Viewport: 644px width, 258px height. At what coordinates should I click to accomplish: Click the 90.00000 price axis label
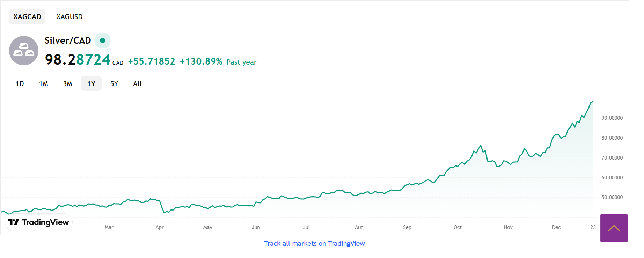(x=612, y=118)
